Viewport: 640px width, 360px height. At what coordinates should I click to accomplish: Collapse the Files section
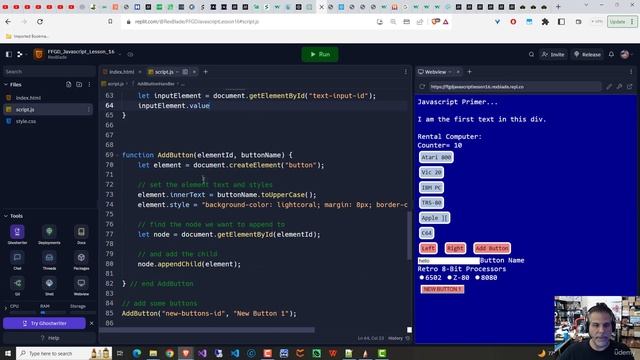click(6, 84)
